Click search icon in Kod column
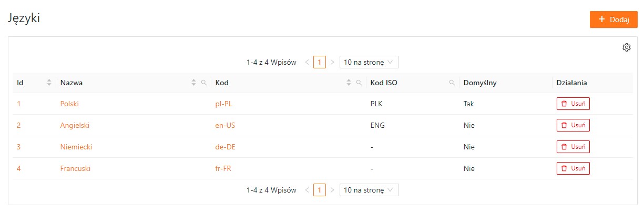This screenshot has height=212, width=644. tap(359, 83)
